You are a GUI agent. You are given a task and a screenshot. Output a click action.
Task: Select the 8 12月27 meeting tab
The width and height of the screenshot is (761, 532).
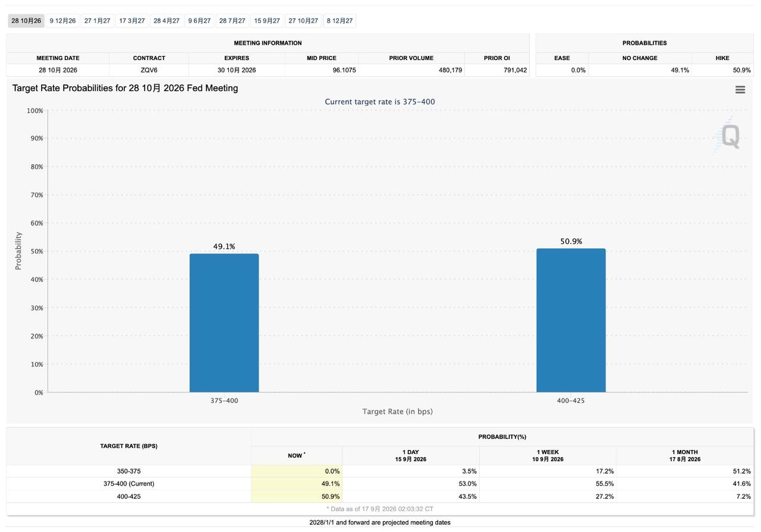340,21
